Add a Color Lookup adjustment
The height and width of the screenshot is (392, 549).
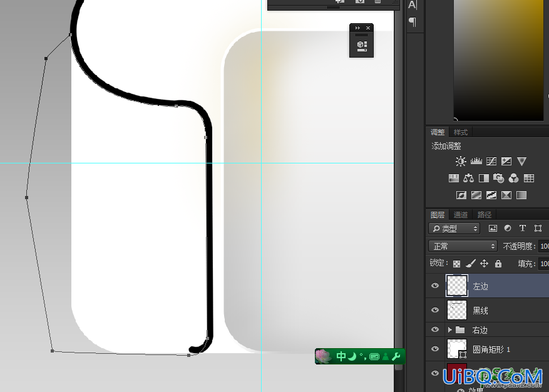pos(529,178)
